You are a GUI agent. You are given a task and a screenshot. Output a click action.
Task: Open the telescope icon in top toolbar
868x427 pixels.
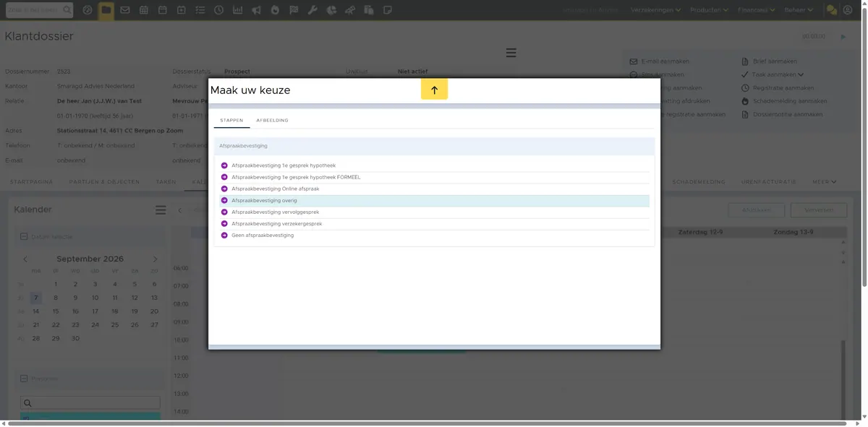pos(350,10)
